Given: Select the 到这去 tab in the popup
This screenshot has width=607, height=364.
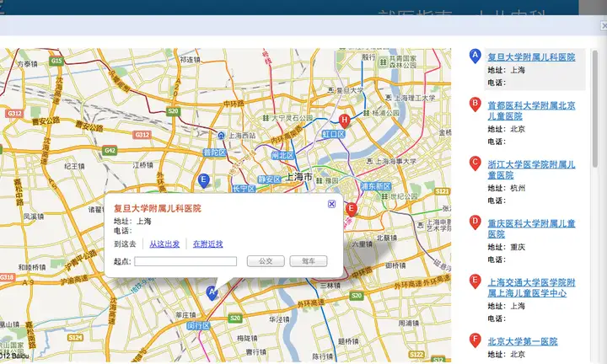Looking at the screenshot, I should point(125,244).
